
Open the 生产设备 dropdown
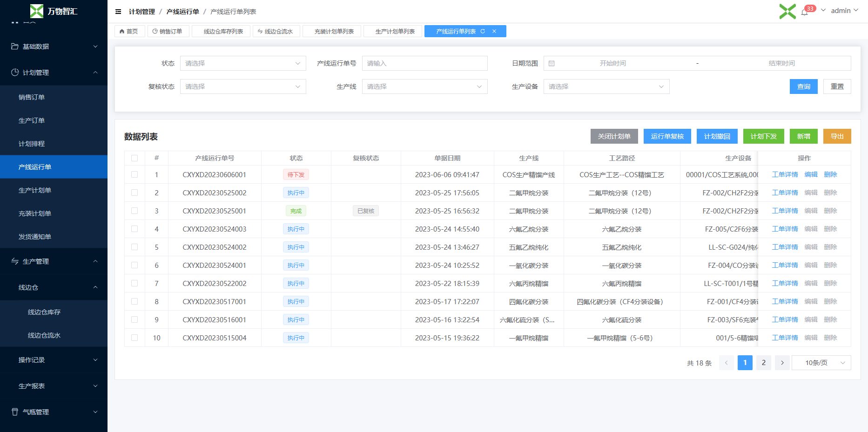pos(606,86)
